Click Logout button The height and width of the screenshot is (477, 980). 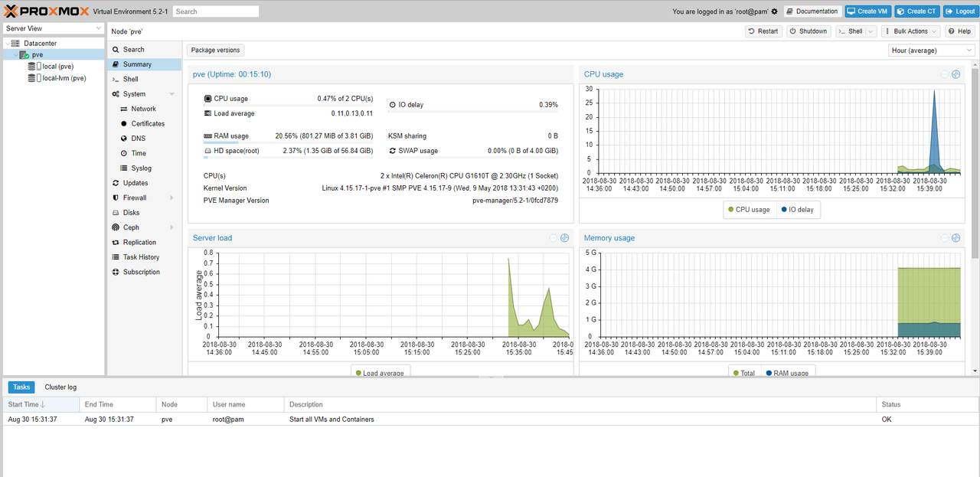(960, 11)
